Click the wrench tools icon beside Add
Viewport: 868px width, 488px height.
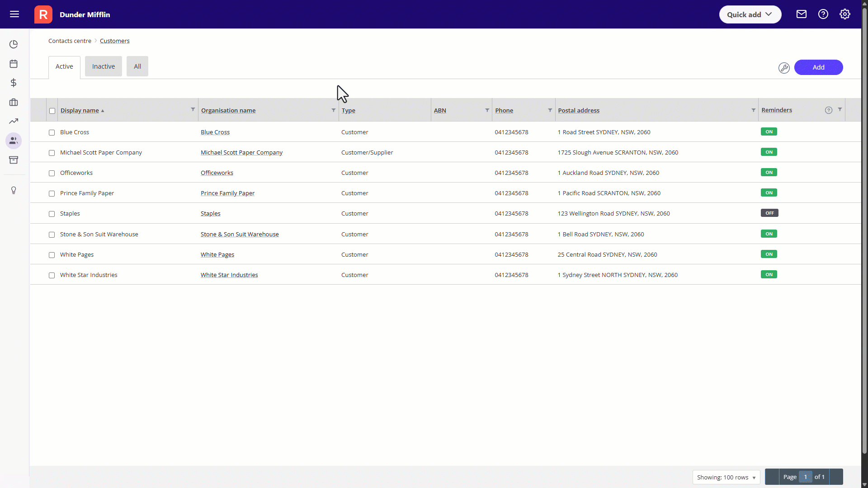pyautogui.click(x=783, y=67)
